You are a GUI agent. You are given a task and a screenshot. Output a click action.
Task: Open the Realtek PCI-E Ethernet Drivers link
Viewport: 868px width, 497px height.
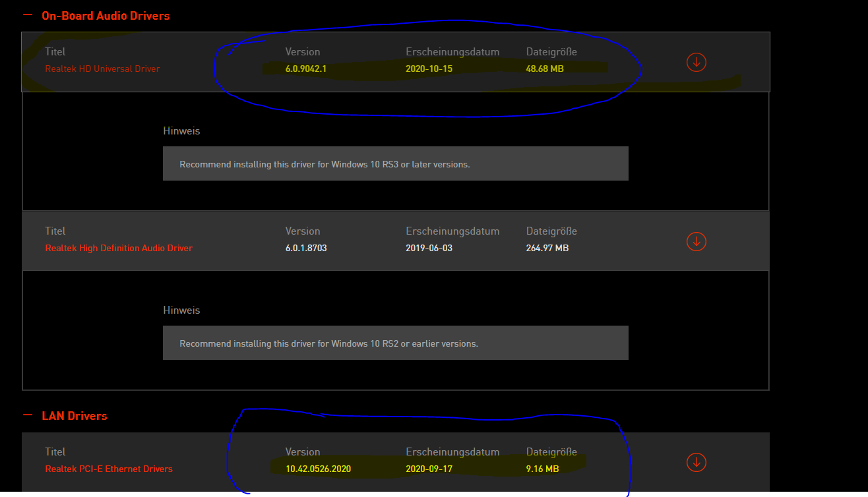coord(109,469)
